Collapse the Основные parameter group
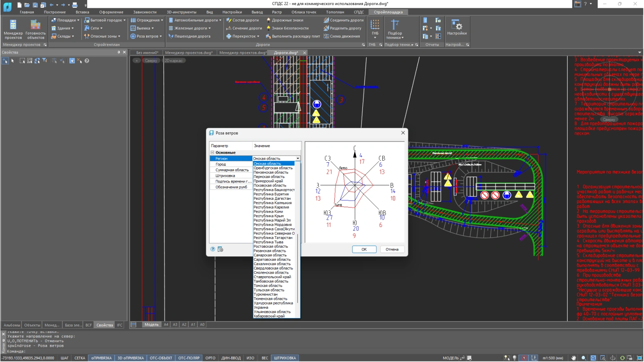The image size is (644, 362). click(x=213, y=153)
